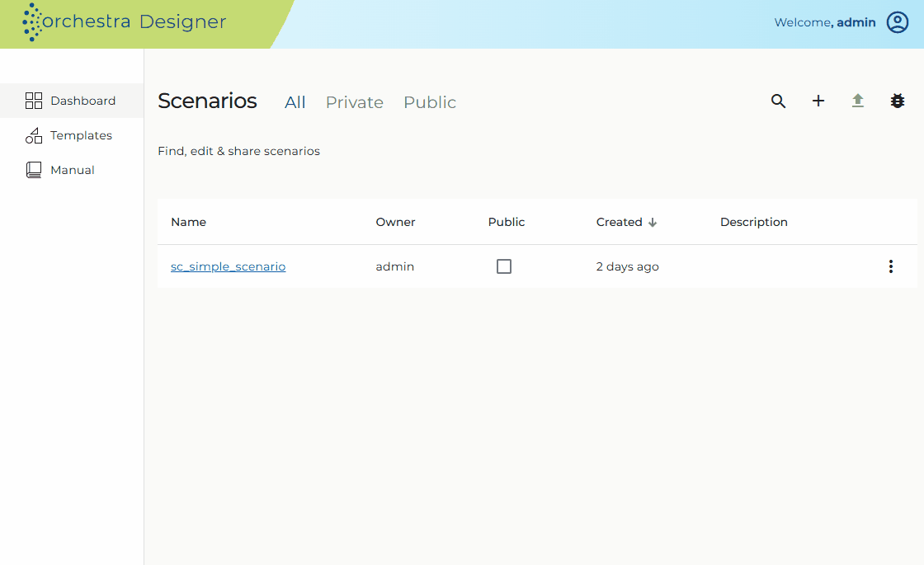Image resolution: width=924 pixels, height=565 pixels.
Task: Click 'Find, edit & share scenarios' text
Action: 238,152
